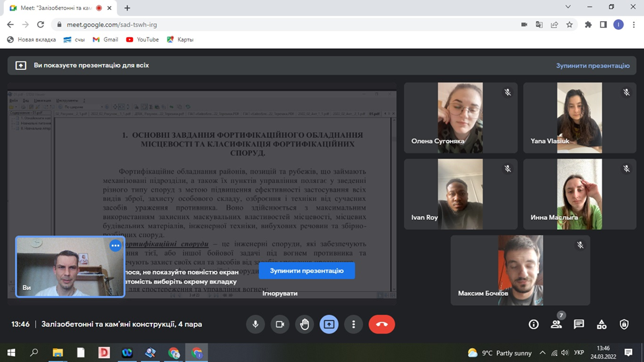
Task: Show the participants list
Action: click(x=557, y=324)
